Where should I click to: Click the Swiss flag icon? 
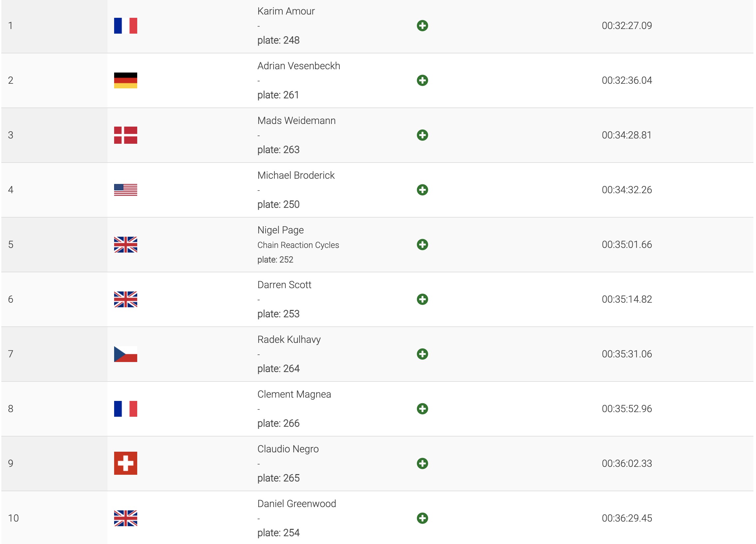pos(125,463)
